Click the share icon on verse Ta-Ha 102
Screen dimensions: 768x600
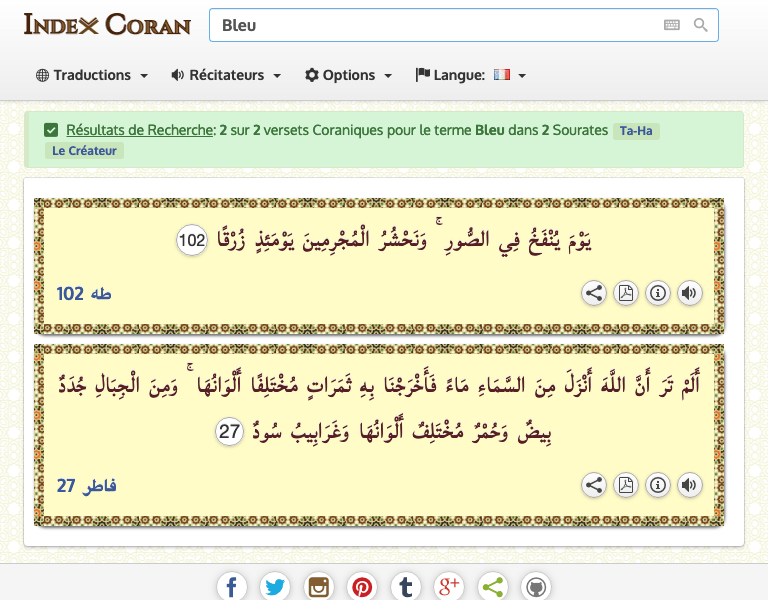(x=594, y=293)
